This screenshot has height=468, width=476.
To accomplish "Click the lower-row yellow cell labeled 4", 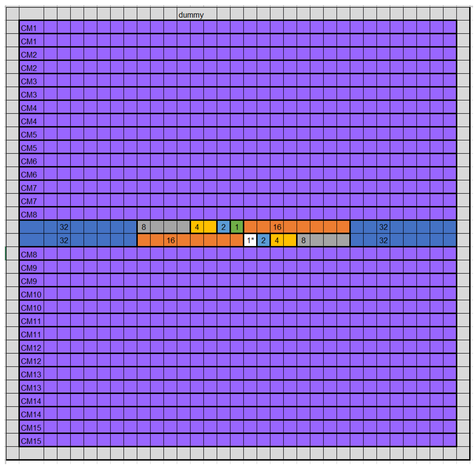I will pyautogui.click(x=277, y=240).
